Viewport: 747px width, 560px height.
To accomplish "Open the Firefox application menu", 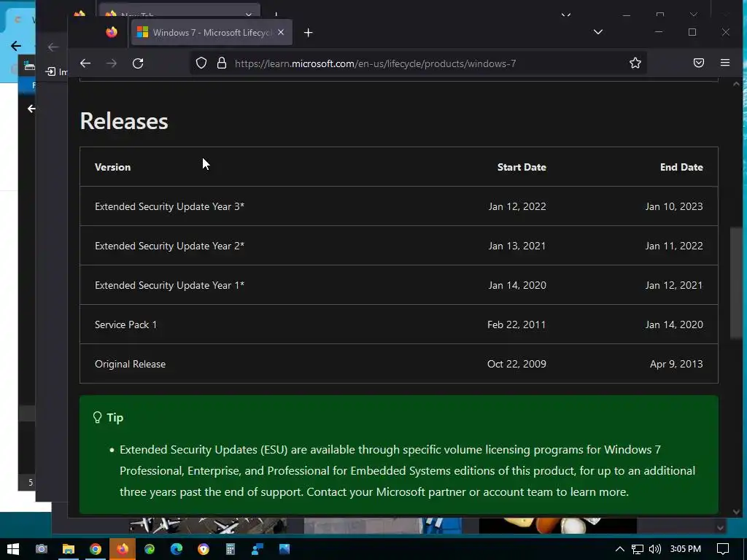I will (725, 63).
